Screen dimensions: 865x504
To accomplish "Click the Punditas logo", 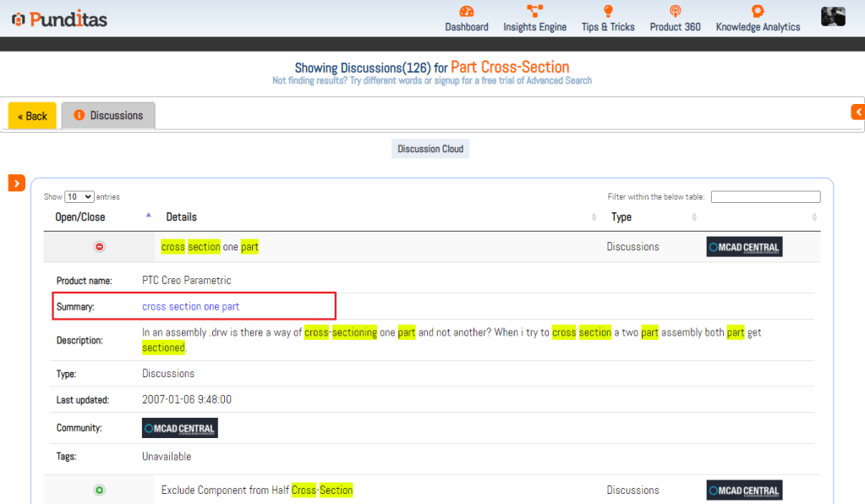I will click(59, 19).
